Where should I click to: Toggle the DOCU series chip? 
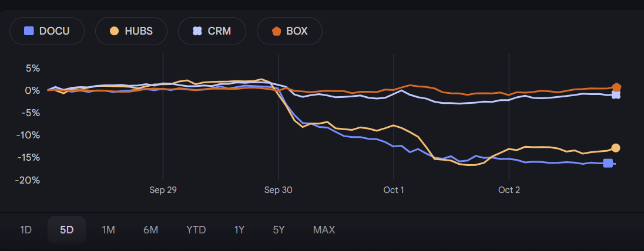[x=47, y=31]
